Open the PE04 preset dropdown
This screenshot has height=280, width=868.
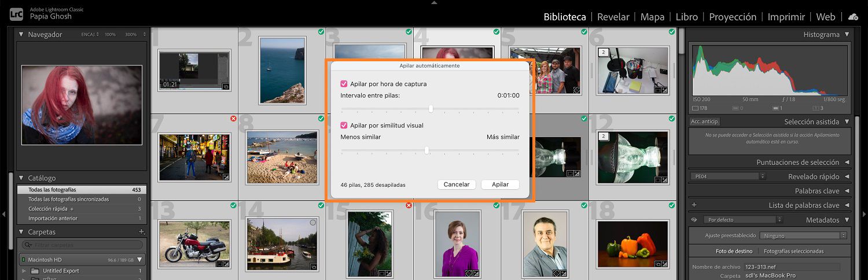(728, 176)
